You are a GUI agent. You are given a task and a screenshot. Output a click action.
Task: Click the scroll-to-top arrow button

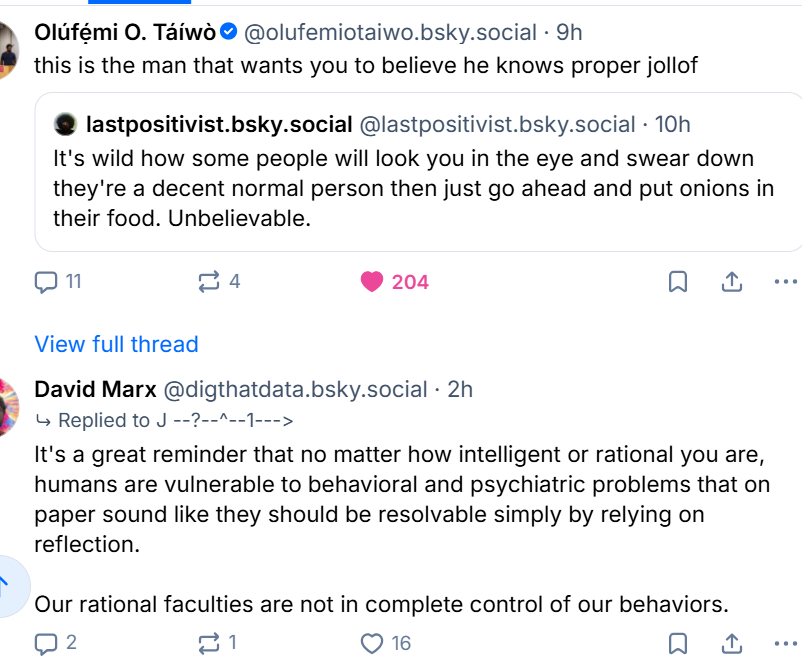[5, 583]
